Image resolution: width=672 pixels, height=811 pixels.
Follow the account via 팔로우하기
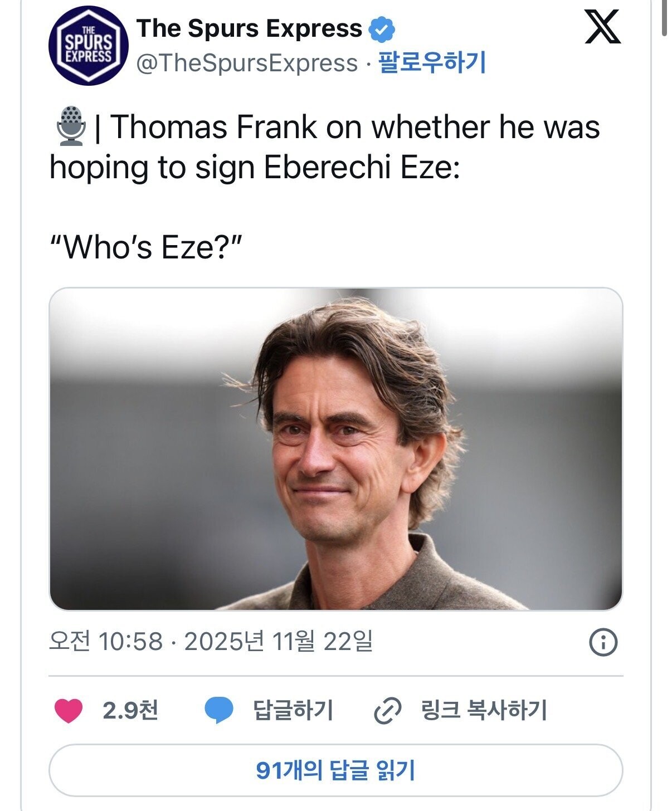(432, 63)
